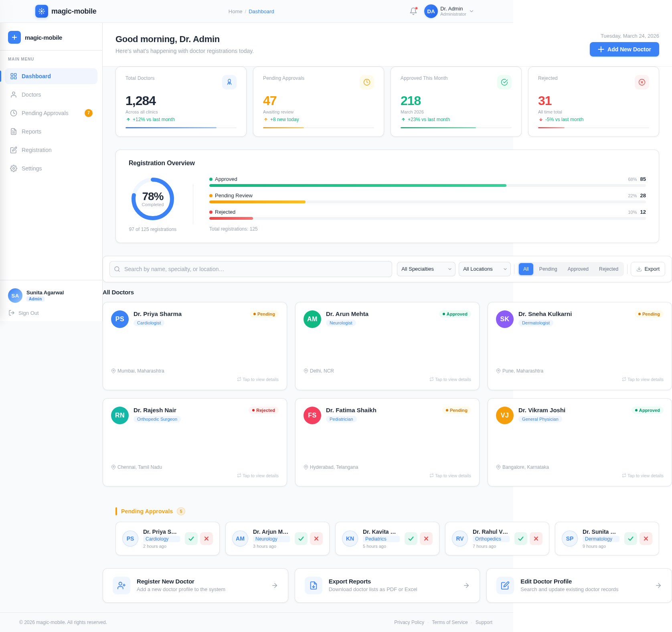Open the All Specialties dropdown
The image size is (672, 632).
426,269
